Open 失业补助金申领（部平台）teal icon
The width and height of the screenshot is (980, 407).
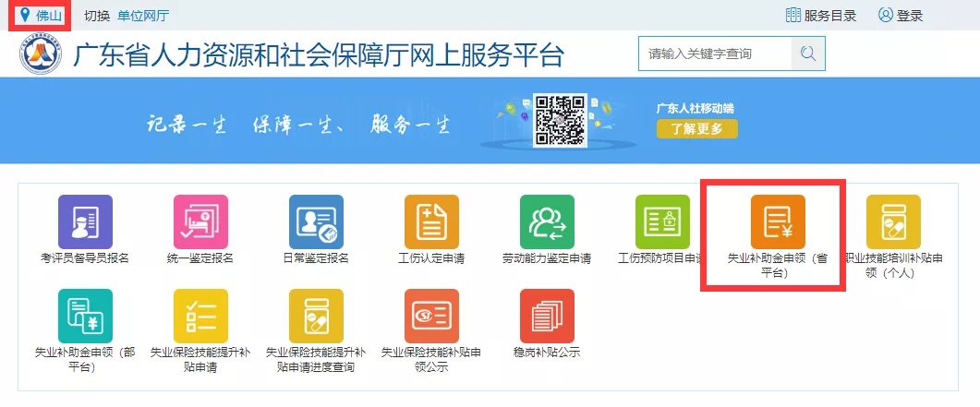(86, 316)
